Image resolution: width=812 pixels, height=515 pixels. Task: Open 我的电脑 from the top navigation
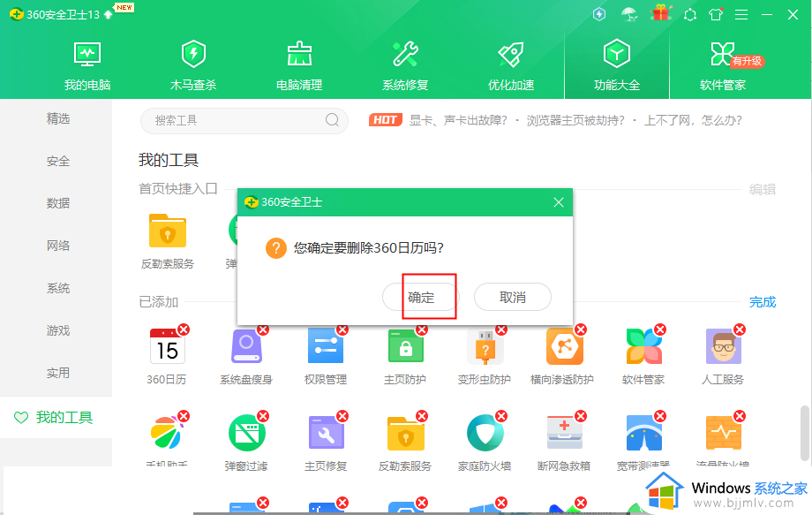[87, 66]
